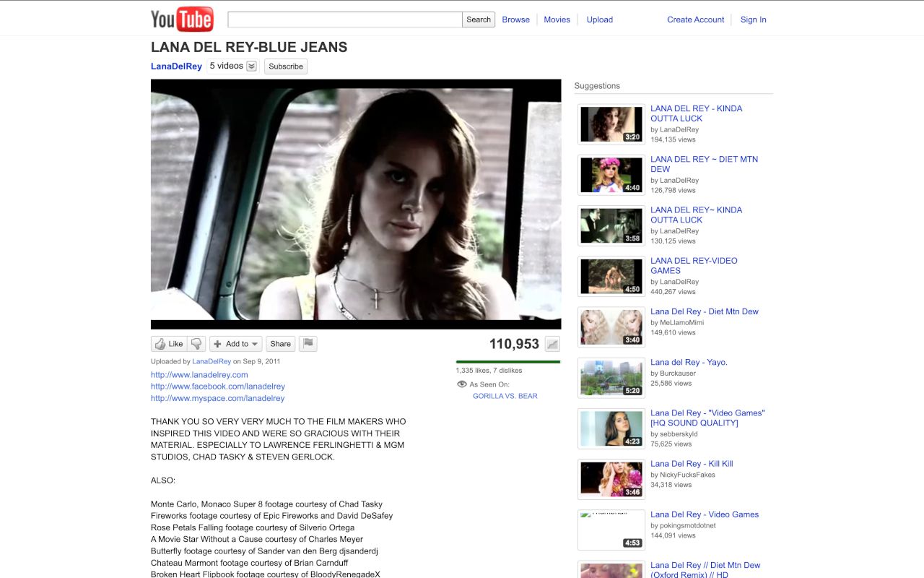
Task: Click the 'by sebberskyld' uploader text
Action: click(x=674, y=434)
